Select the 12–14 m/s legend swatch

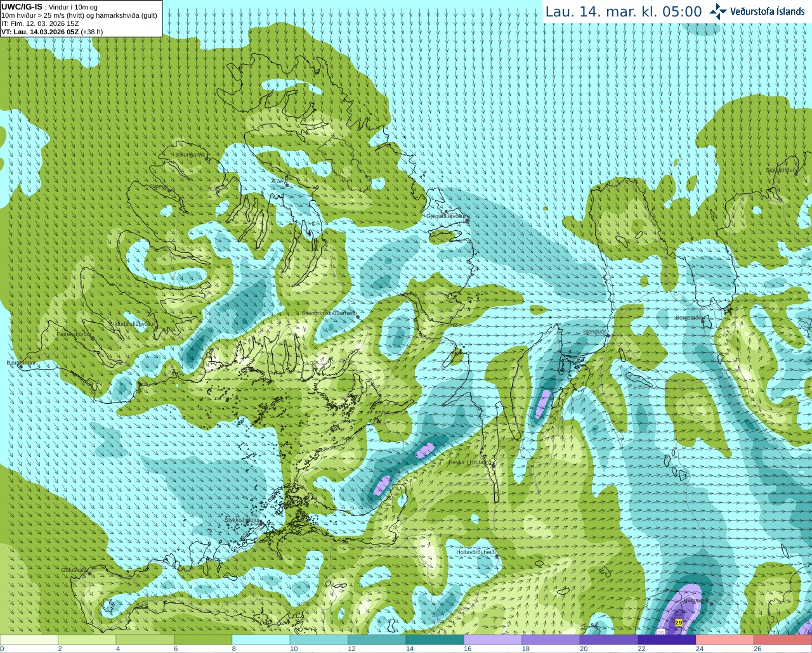[x=377, y=639]
